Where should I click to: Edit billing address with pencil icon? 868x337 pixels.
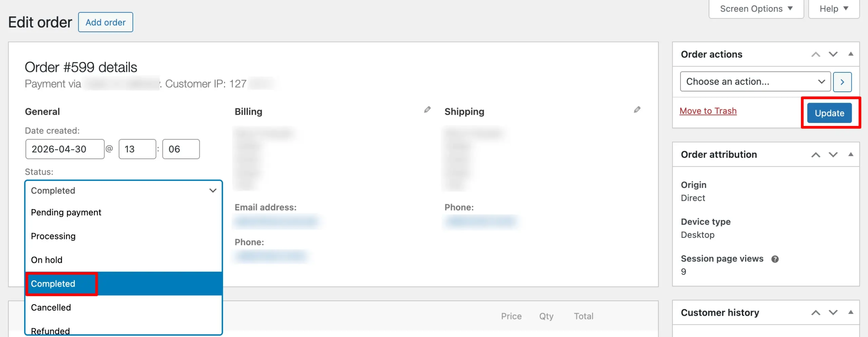427,110
